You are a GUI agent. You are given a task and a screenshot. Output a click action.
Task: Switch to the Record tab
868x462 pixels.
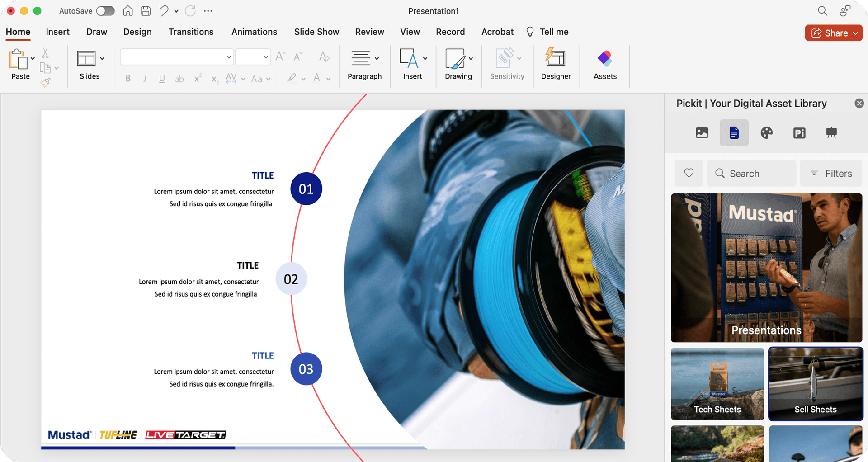450,32
